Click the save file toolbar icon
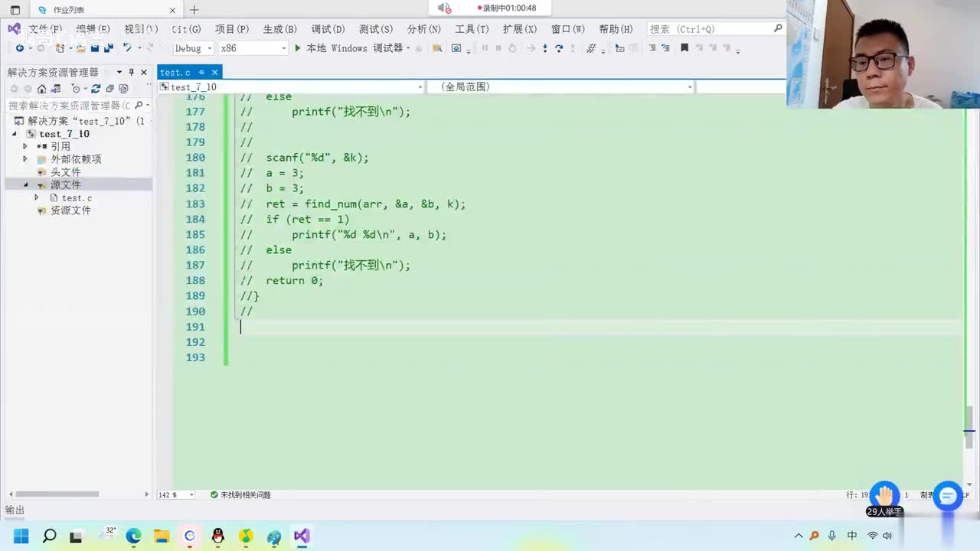The height and width of the screenshot is (551, 980). (95, 48)
